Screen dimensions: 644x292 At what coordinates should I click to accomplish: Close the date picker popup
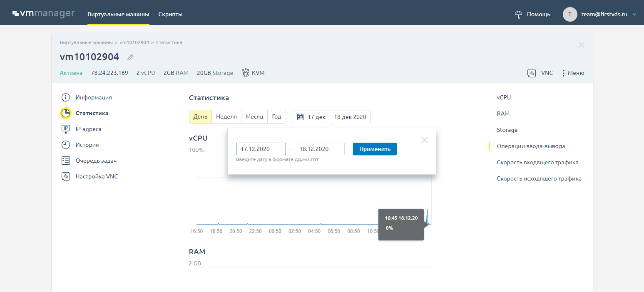(425, 140)
